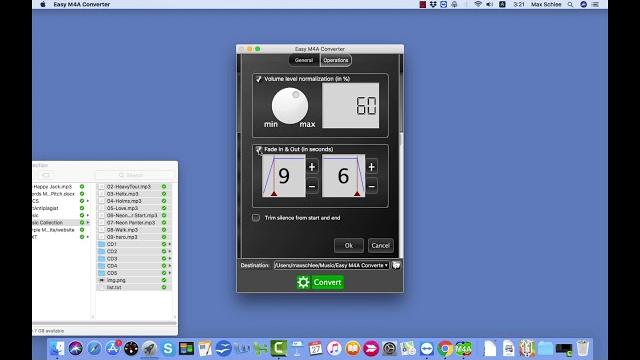This screenshot has width=640, height=360.
Task: Open Finder from the Dock
Action: pos(57,349)
